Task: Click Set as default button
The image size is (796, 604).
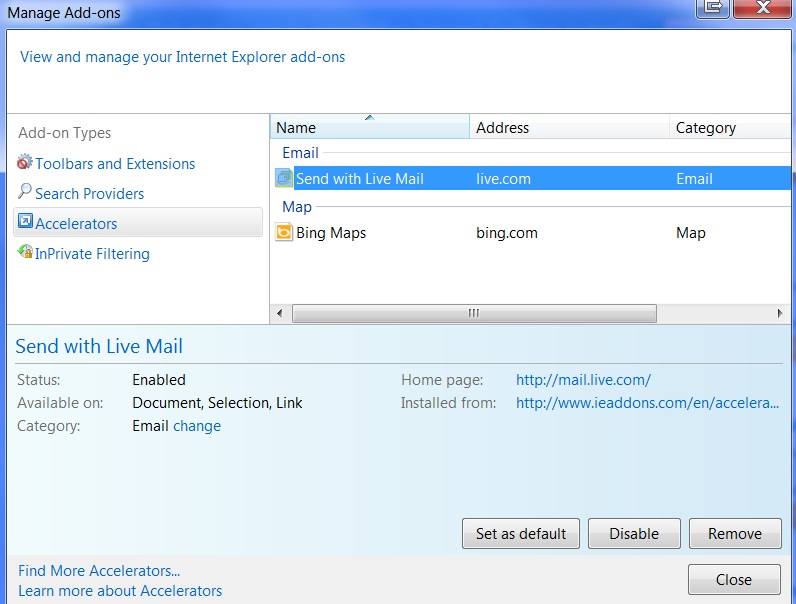Action: point(520,533)
